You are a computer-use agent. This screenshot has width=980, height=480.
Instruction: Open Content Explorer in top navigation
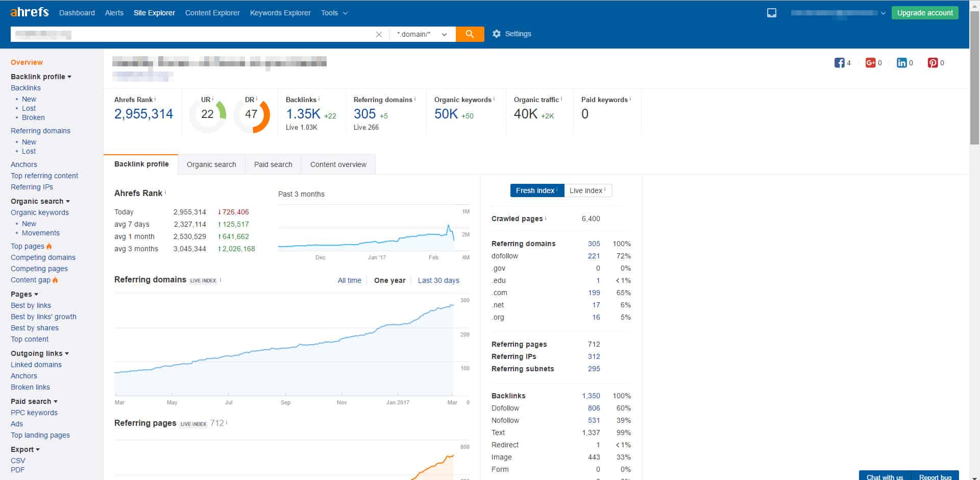[x=212, y=13]
